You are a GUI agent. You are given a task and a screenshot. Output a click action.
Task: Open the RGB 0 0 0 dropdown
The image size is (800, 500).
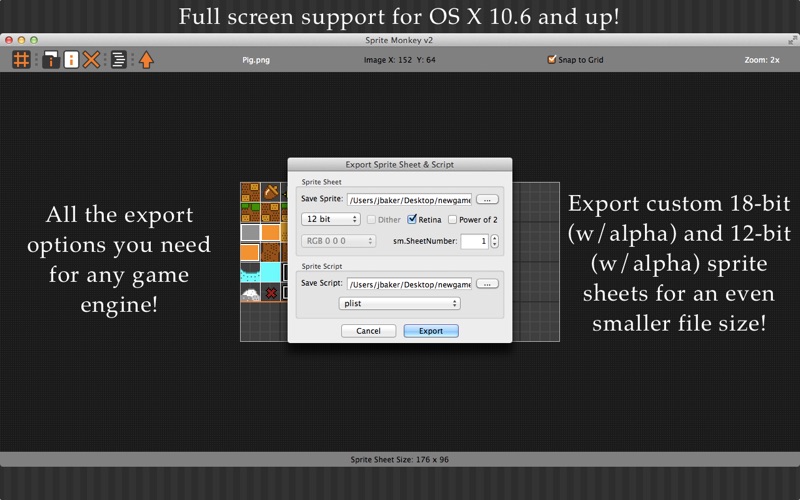tap(338, 241)
